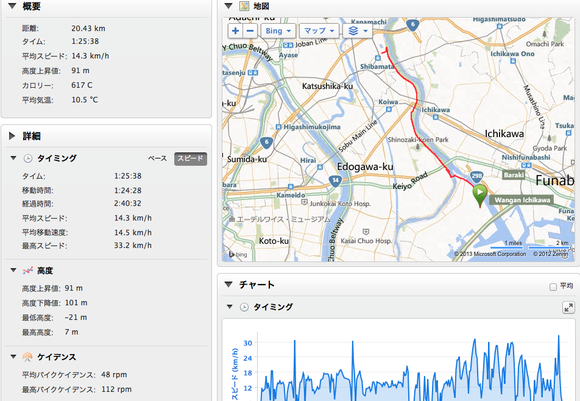
Task: Click the green start marker on map
Action: 480,195
